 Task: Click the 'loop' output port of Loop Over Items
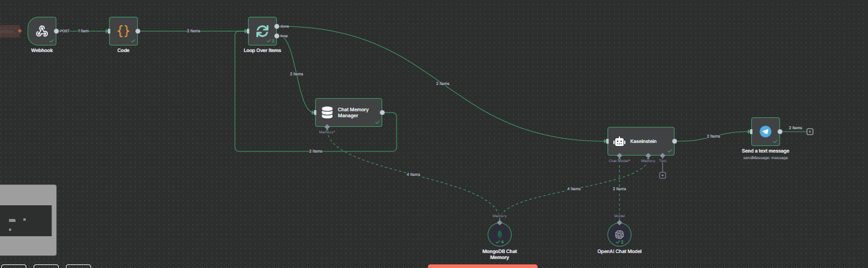pos(277,36)
